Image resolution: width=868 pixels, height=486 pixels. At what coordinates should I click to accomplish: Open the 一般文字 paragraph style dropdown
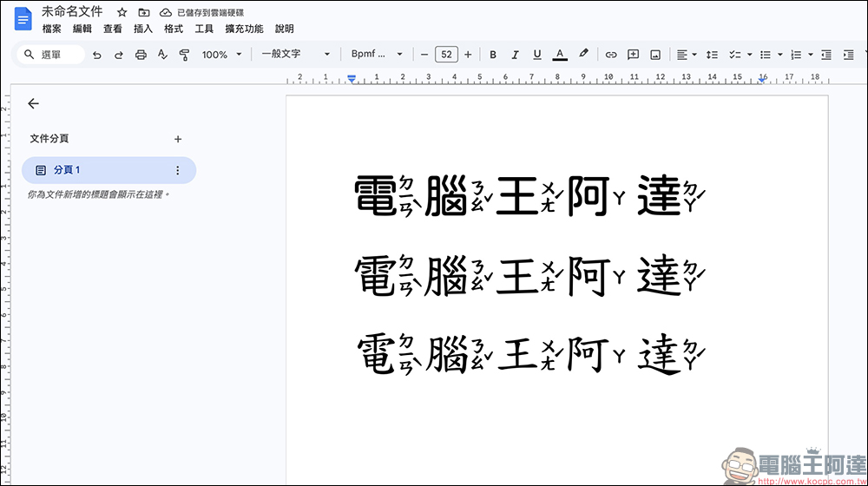295,54
